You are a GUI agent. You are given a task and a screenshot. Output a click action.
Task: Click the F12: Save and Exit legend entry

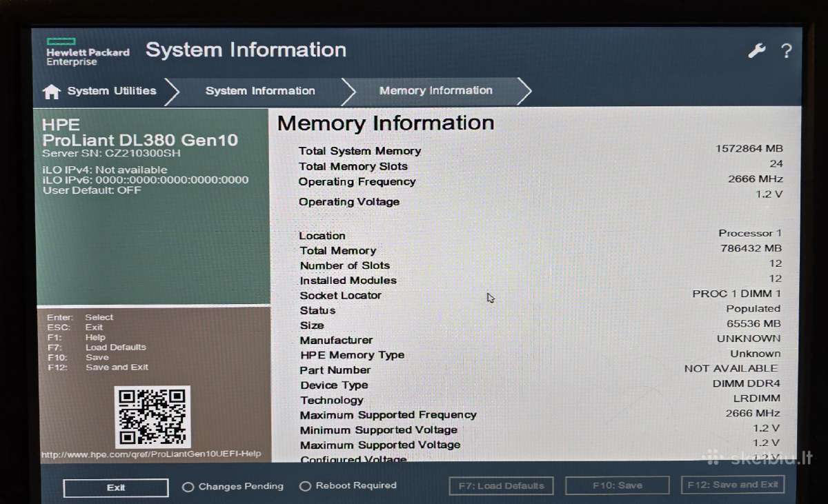click(97, 367)
